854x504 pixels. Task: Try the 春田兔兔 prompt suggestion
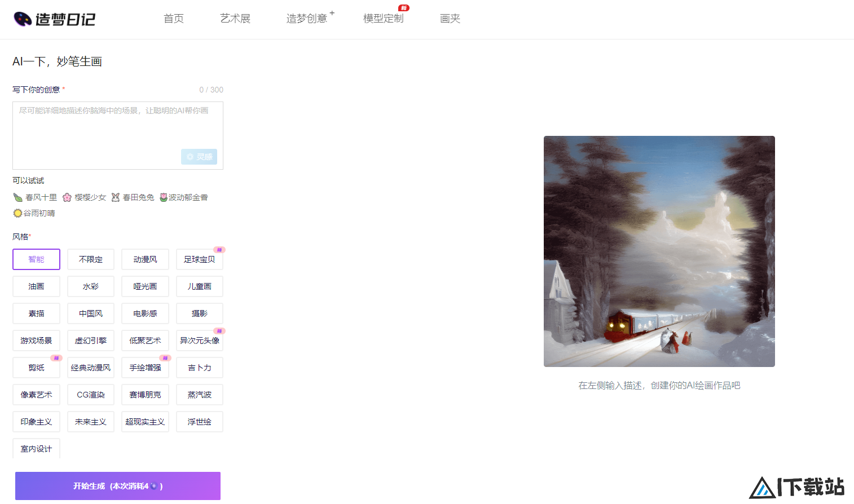(133, 197)
